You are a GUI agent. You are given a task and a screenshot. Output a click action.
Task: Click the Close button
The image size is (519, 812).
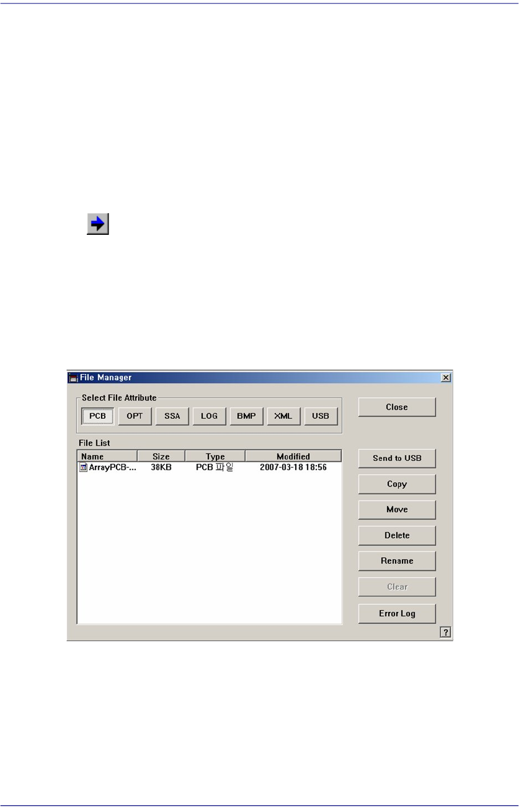pos(397,407)
